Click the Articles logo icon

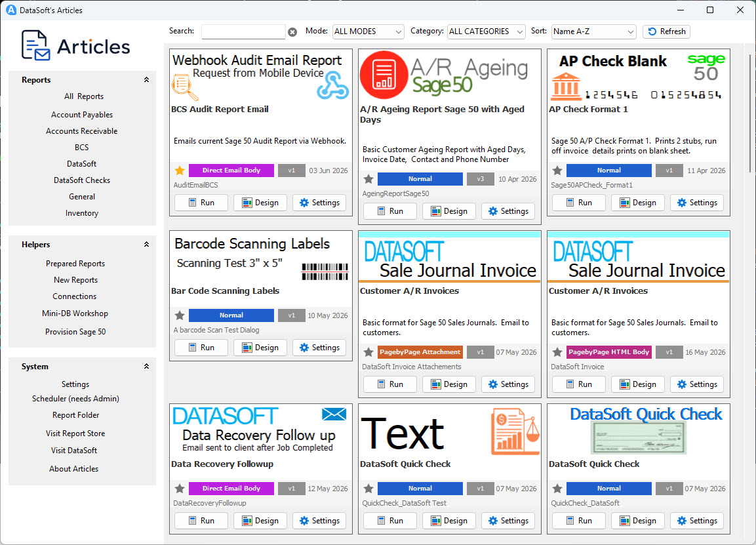[35, 45]
